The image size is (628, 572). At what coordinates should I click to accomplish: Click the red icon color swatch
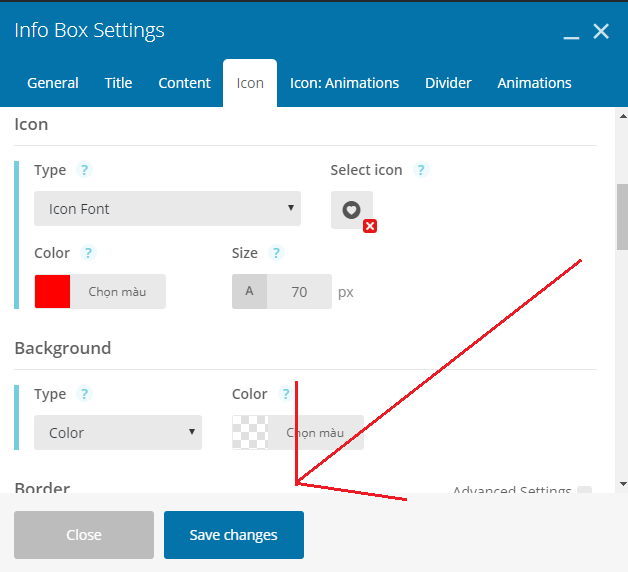[53, 292]
